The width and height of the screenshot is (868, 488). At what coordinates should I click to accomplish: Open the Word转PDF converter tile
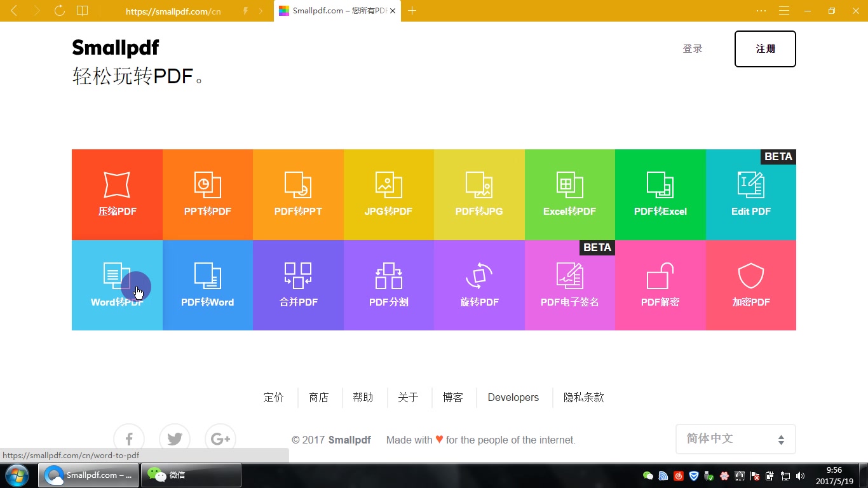(x=117, y=285)
